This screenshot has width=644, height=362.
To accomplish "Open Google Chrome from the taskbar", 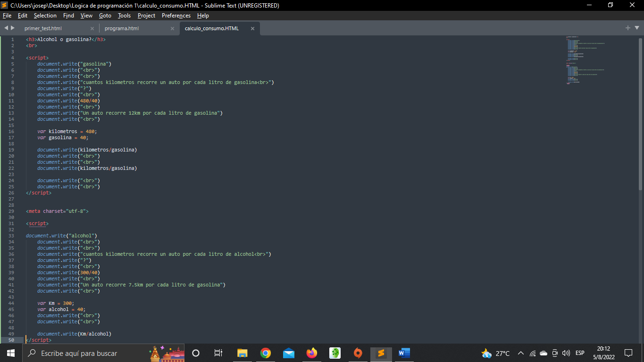I will (x=266, y=353).
